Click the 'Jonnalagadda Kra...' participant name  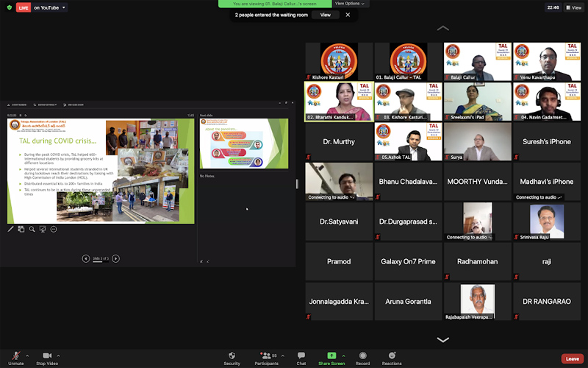pos(339,302)
